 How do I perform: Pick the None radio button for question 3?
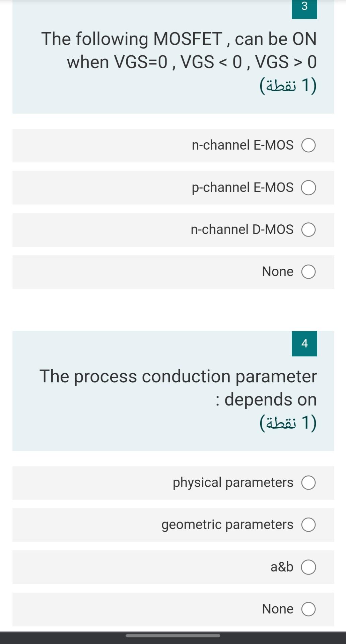point(308,272)
